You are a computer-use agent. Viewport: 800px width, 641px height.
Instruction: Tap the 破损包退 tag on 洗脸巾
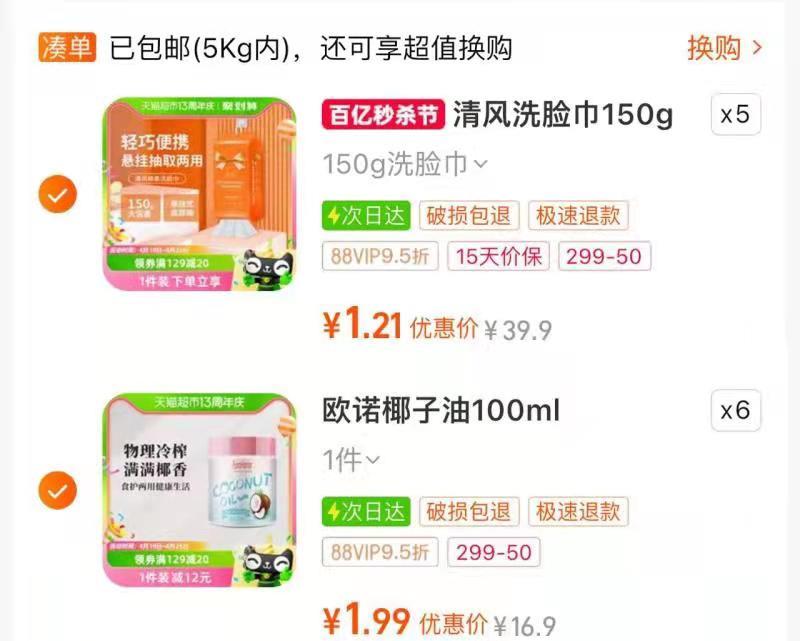coord(469,215)
